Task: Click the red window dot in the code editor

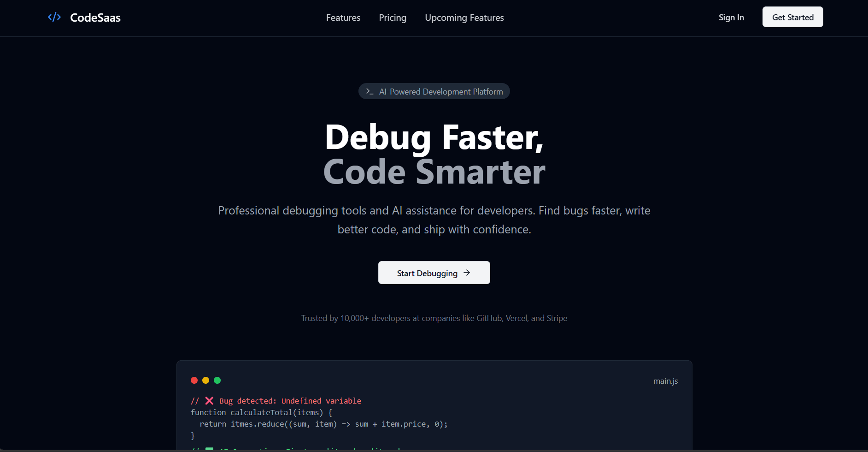Action: [194, 380]
